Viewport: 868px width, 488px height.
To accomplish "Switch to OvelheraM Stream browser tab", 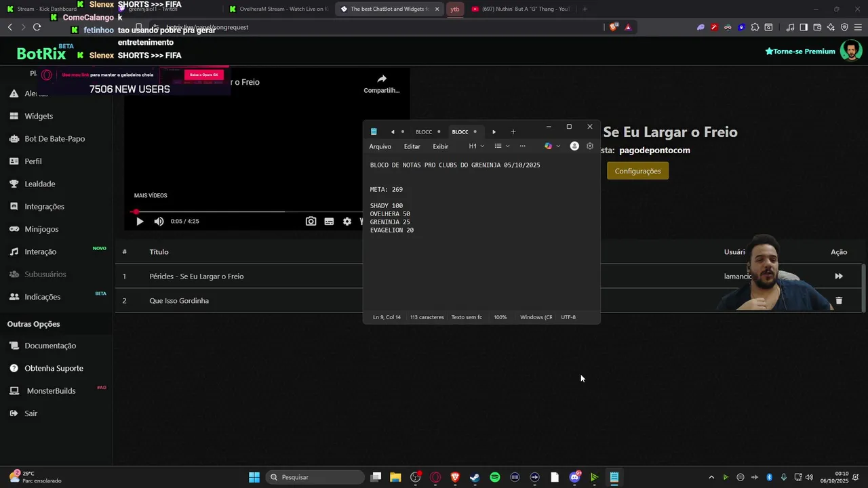I will [x=278, y=9].
